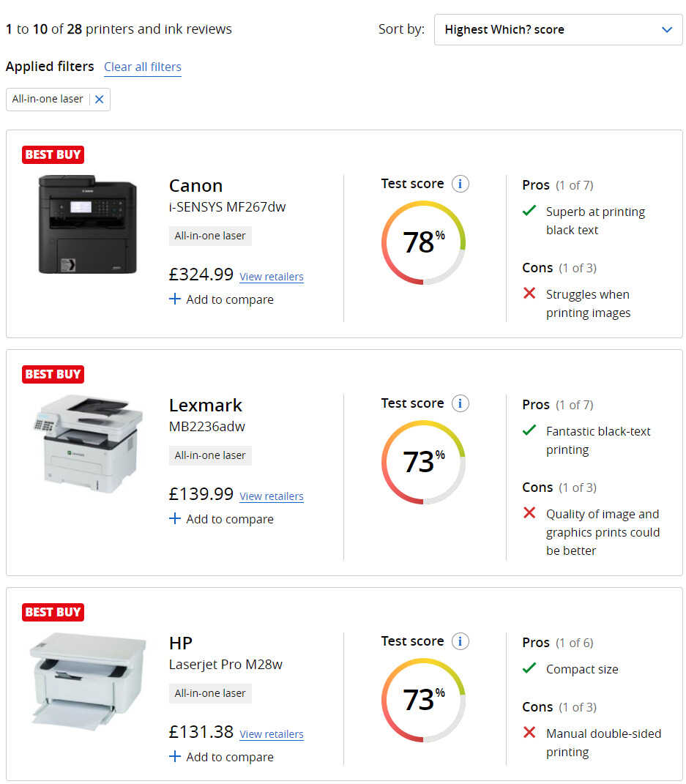
Task: Click the 78% test score gauge
Action: pyautogui.click(x=423, y=242)
